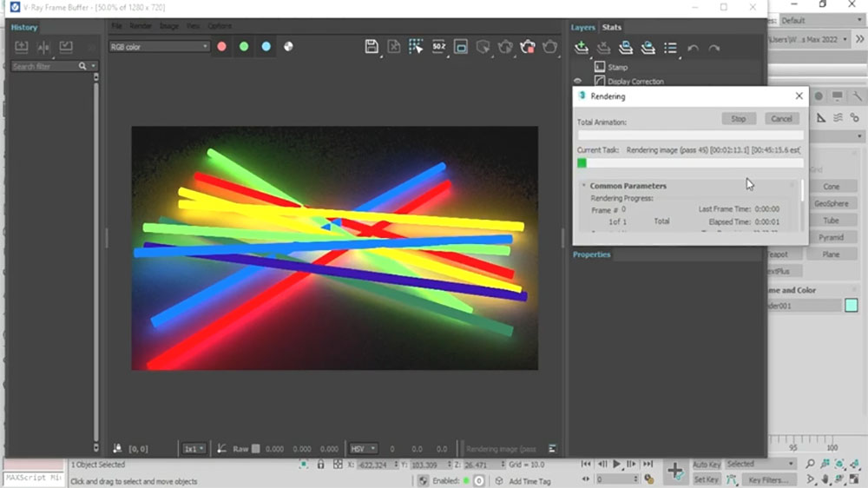This screenshot has height=488, width=868.
Task: Create a new layer in Layers panel
Action: click(582, 48)
